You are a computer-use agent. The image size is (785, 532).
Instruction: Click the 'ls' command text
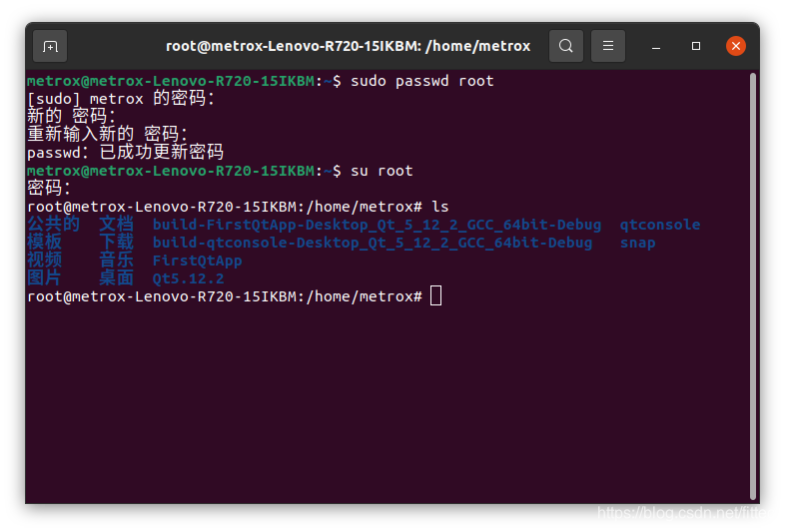(440, 207)
